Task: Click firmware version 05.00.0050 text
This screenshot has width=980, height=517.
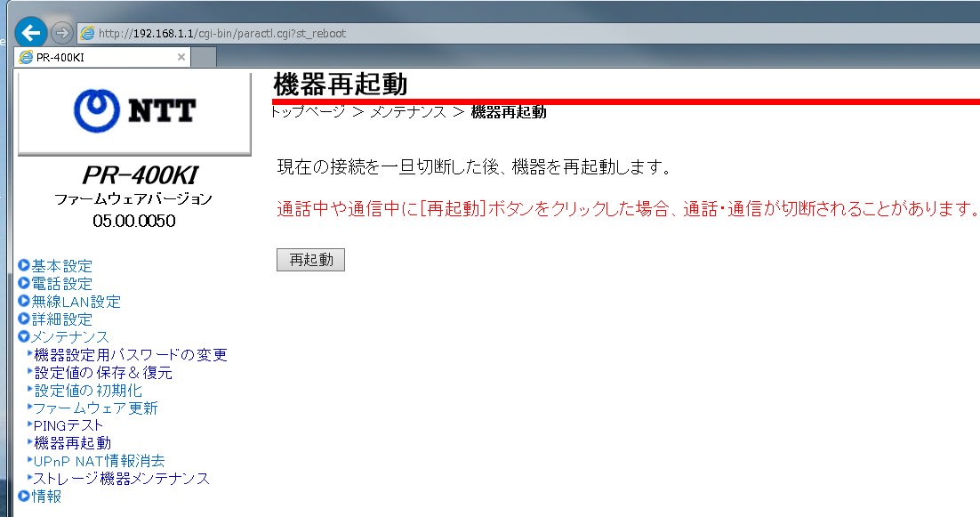Action: [134, 221]
